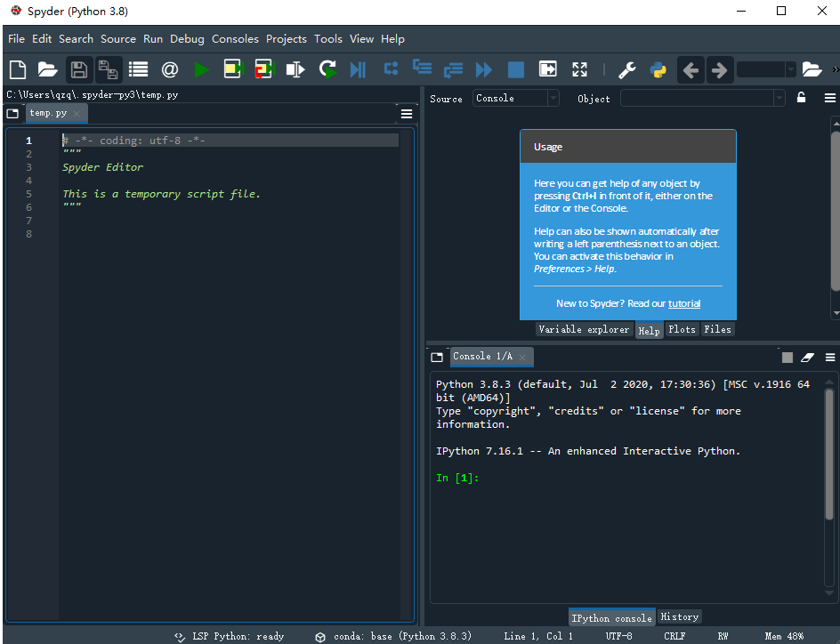
Task: Click debug step return icon
Action: click(453, 69)
